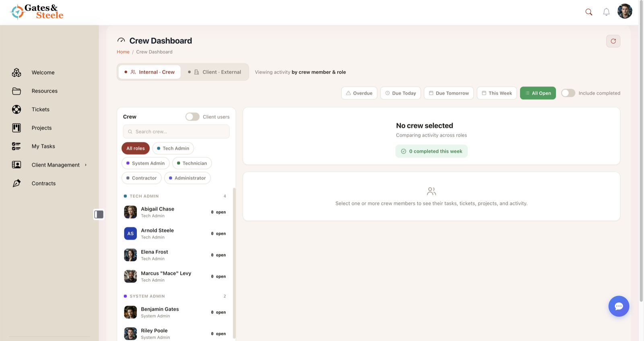The image size is (644, 341).
Task: Focus the Search crew input field
Action: [x=176, y=132]
